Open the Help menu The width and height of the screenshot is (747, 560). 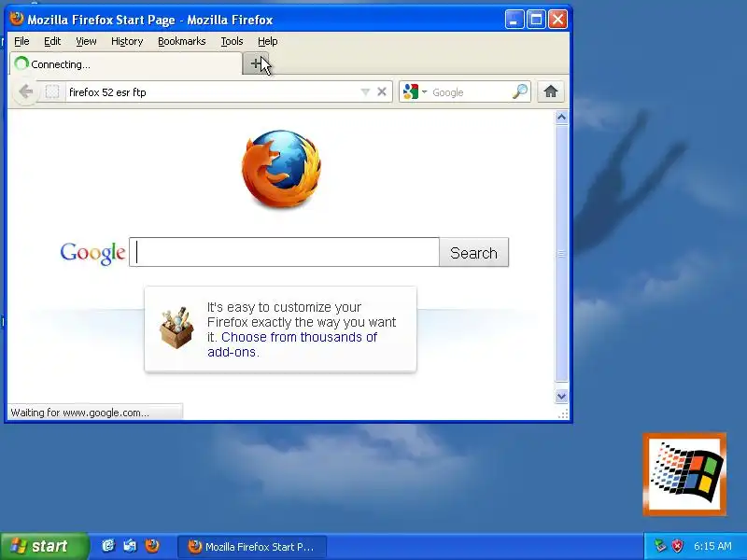(x=267, y=41)
